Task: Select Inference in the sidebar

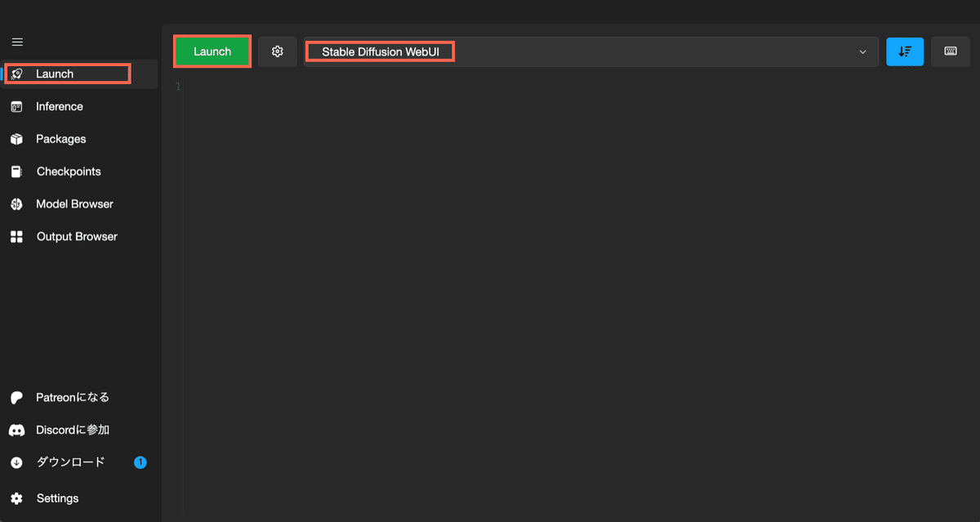Action: pyautogui.click(x=59, y=106)
